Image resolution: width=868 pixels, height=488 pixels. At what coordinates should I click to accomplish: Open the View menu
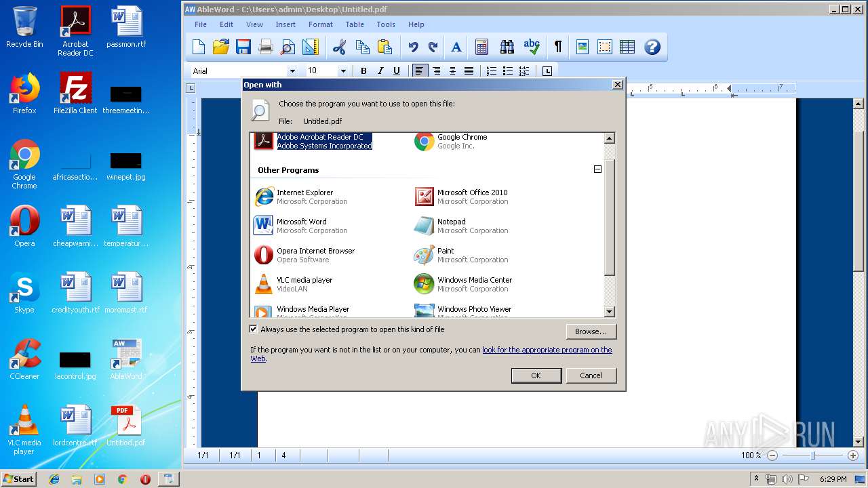(255, 24)
